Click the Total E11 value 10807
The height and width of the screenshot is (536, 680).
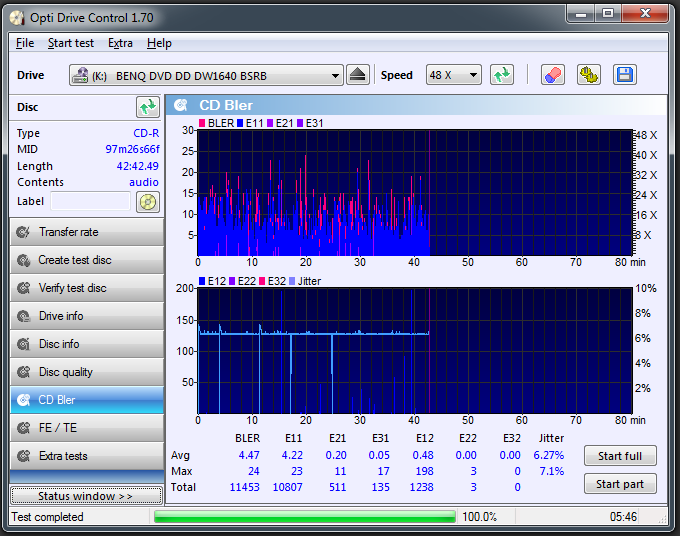click(x=288, y=487)
